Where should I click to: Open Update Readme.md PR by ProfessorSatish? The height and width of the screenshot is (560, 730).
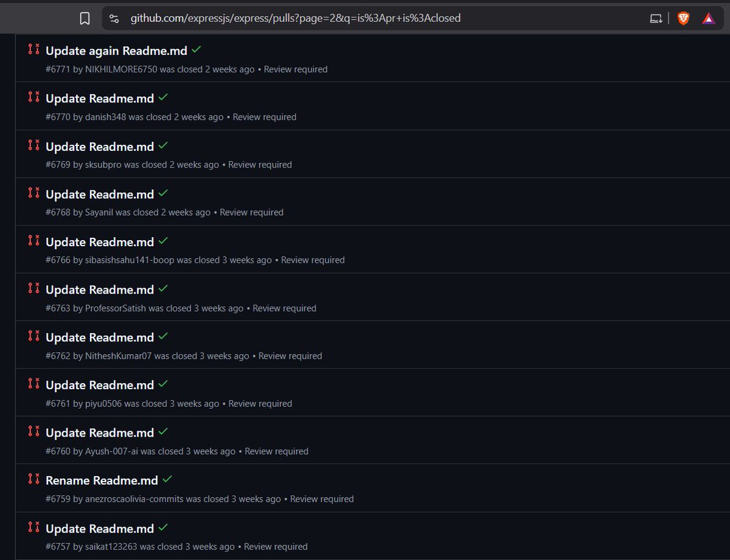pyautogui.click(x=100, y=289)
